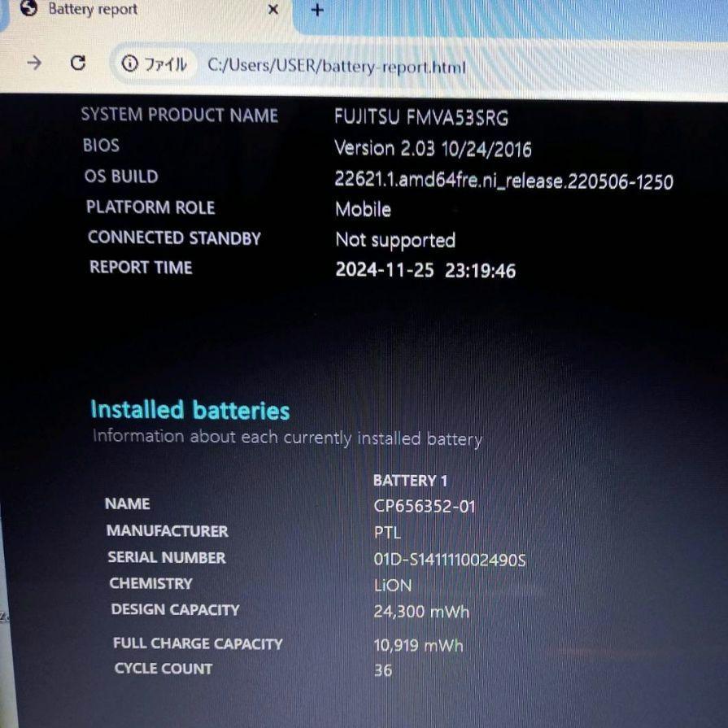Click the ファイル label in address bar

pyautogui.click(x=166, y=64)
